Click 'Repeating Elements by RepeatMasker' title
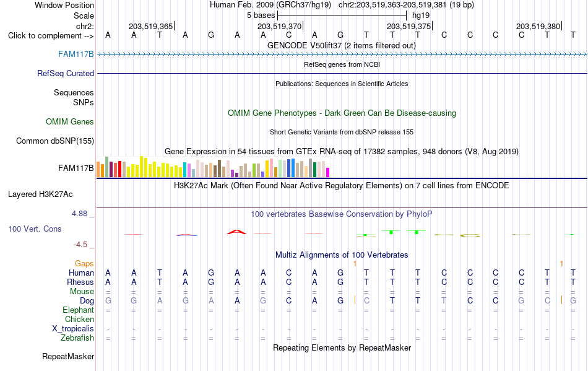 coord(342,348)
